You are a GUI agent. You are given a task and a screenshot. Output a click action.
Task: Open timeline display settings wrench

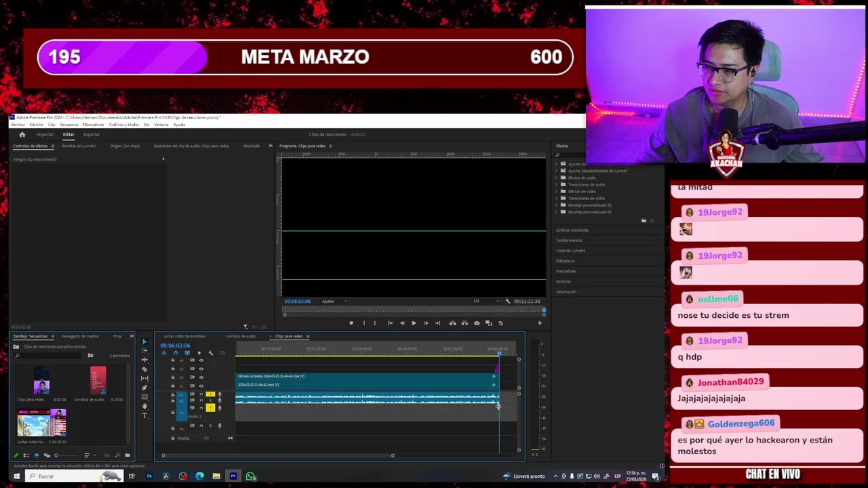point(210,353)
